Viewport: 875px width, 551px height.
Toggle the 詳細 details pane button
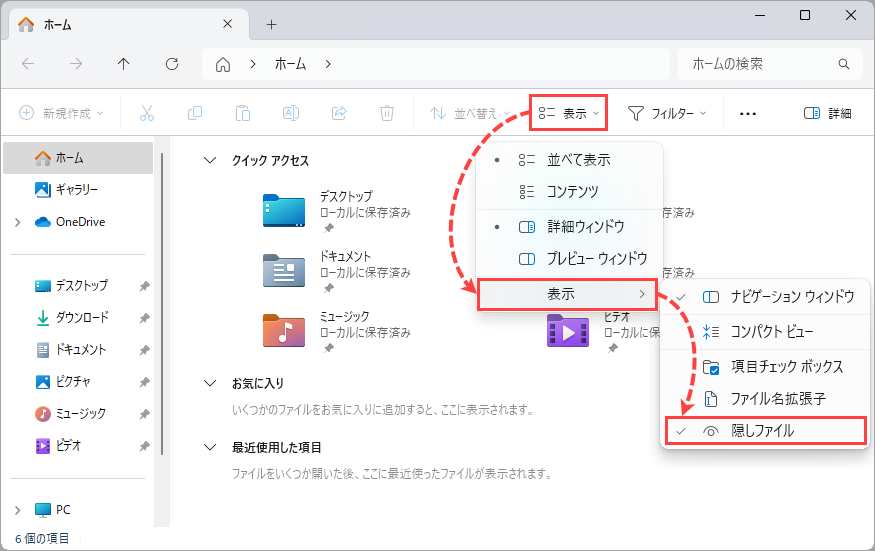point(828,113)
